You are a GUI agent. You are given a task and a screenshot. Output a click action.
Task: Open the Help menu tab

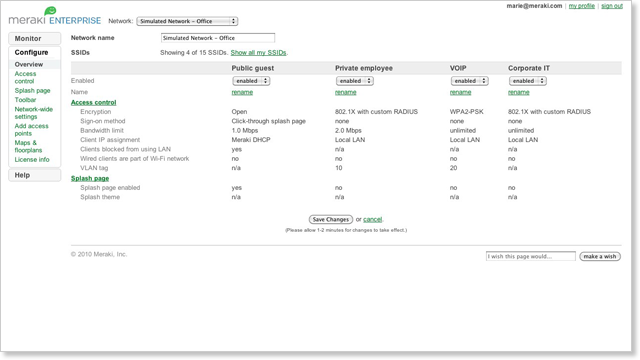pos(35,175)
